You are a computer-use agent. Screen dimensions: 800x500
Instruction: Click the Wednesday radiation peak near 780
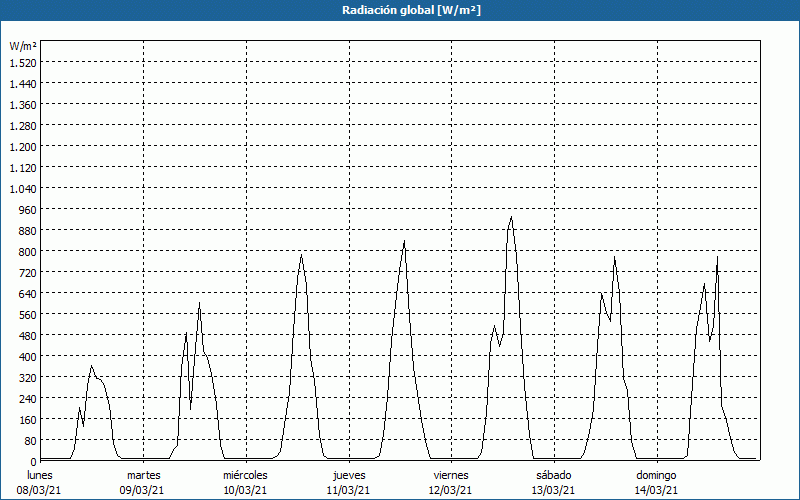tap(302, 255)
